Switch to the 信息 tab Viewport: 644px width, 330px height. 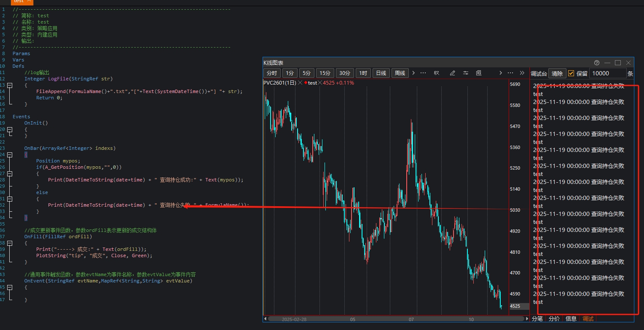[571, 319]
